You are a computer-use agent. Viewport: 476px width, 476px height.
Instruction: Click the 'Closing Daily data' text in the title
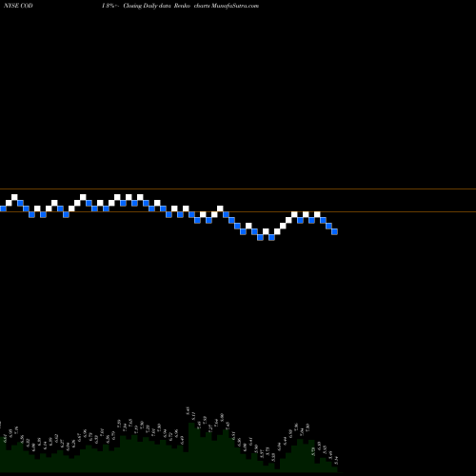click(x=147, y=6)
